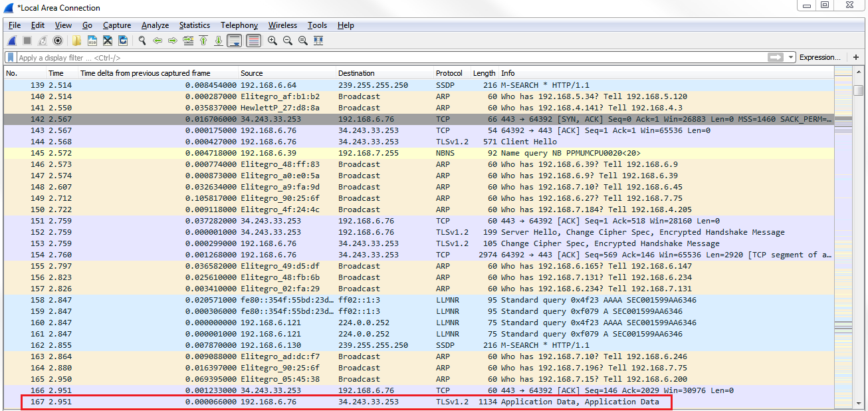Add a filter button with plus

click(x=856, y=58)
